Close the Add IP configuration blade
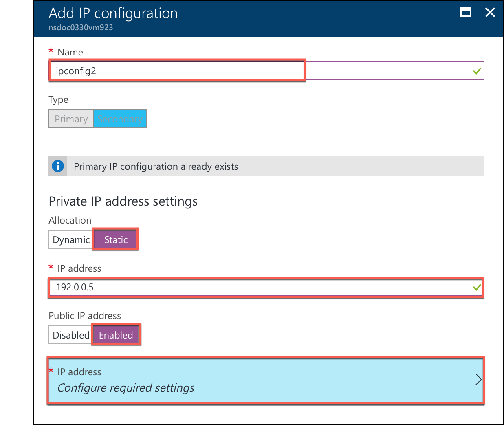504x425 pixels. pyautogui.click(x=490, y=13)
